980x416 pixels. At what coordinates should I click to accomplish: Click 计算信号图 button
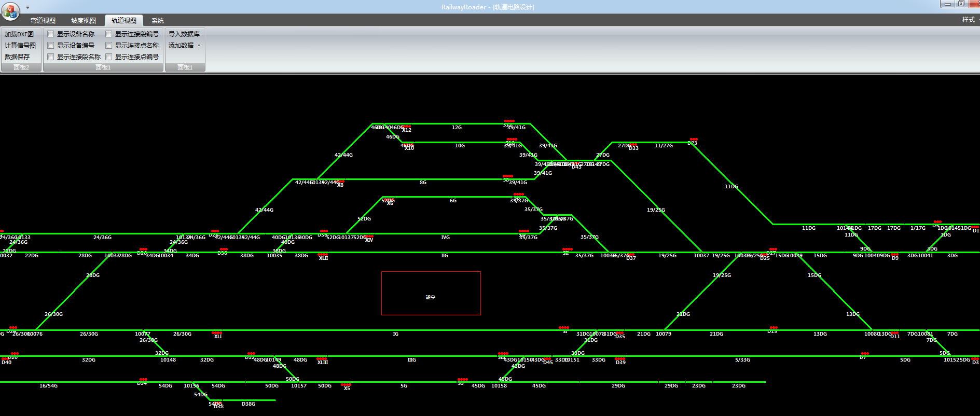tap(20, 46)
